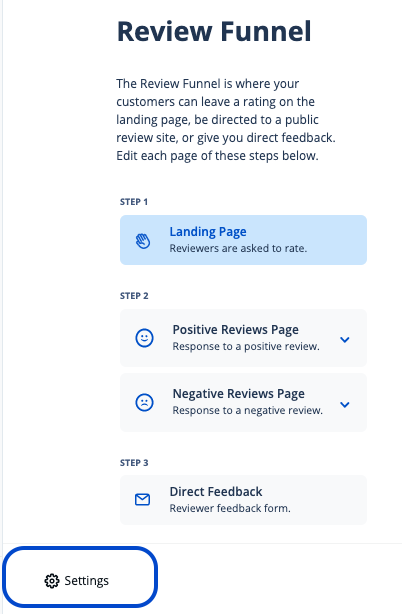Click 'Reviewer feedback form.' text
The image size is (402, 614).
coord(230,508)
